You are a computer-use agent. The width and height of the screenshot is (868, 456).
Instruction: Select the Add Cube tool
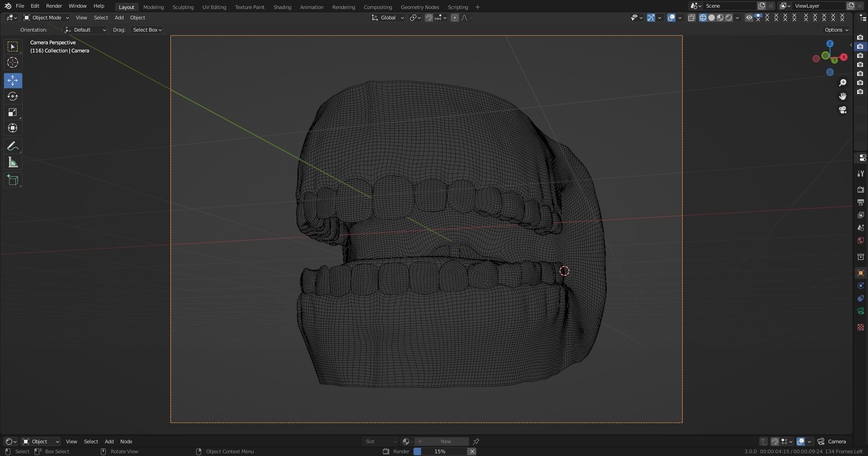pos(13,180)
